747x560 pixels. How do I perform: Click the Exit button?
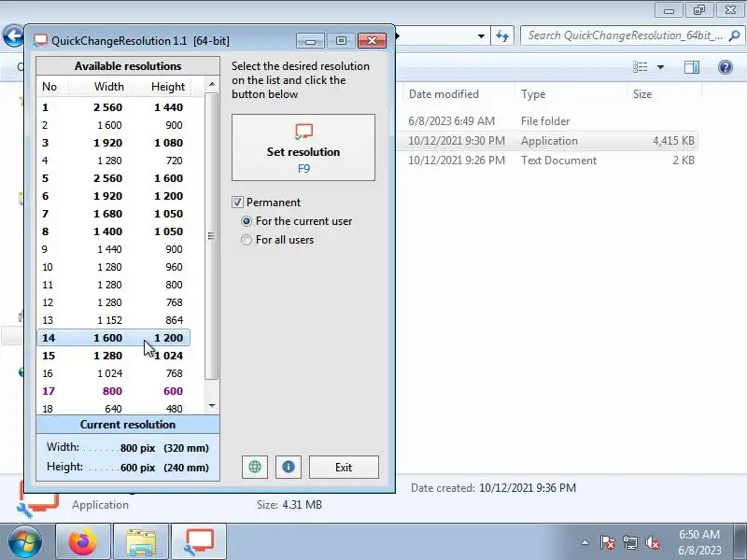click(344, 468)
